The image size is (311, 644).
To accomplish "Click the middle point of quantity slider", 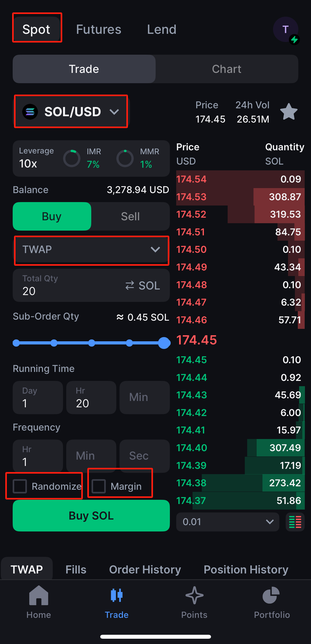I will 92,343.
